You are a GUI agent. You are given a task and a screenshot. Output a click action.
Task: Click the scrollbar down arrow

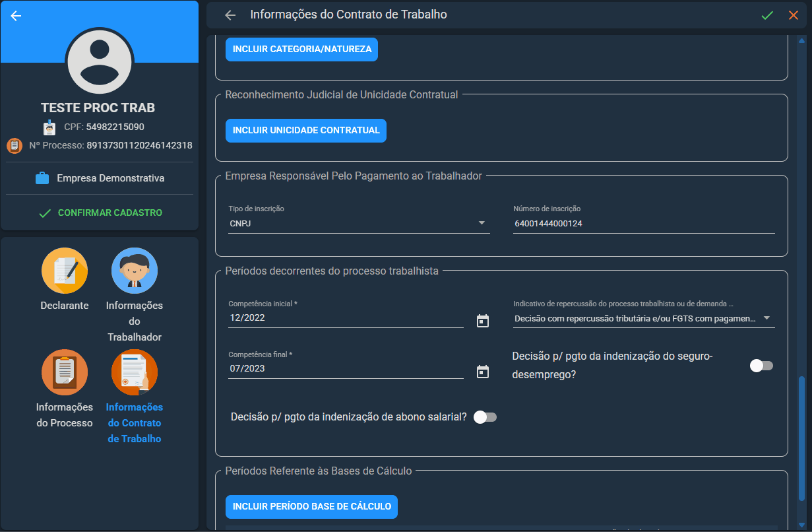tap(801, 525)
